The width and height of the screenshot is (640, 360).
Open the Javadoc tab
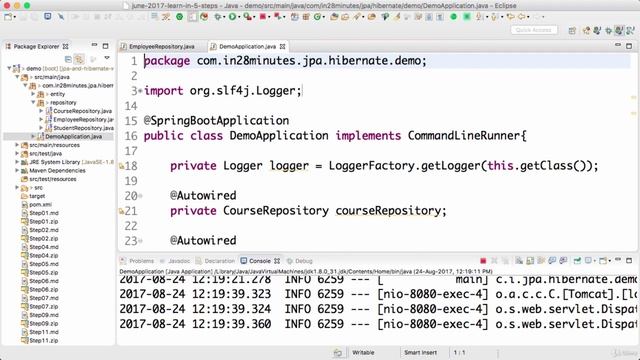coord(179,261)
